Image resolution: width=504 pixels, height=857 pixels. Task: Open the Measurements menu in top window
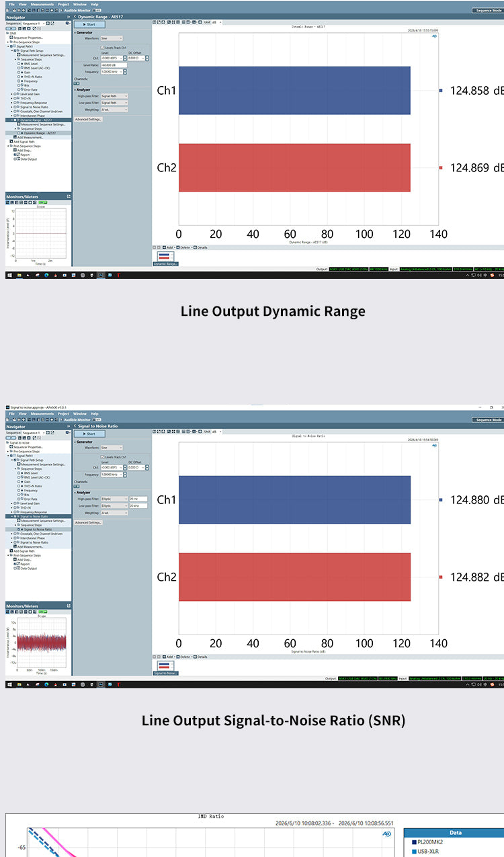click(x=42, y=4)
